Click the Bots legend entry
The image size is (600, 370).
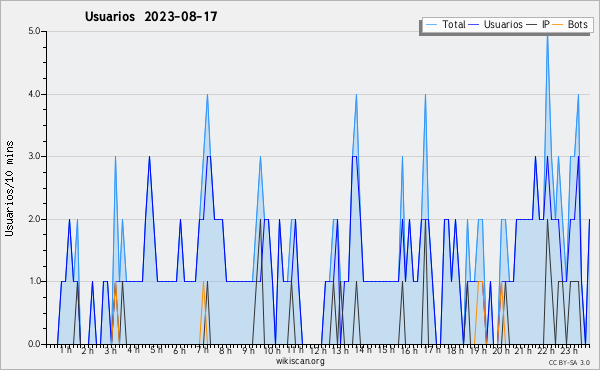pyautogui.click(x=570, y=24)
